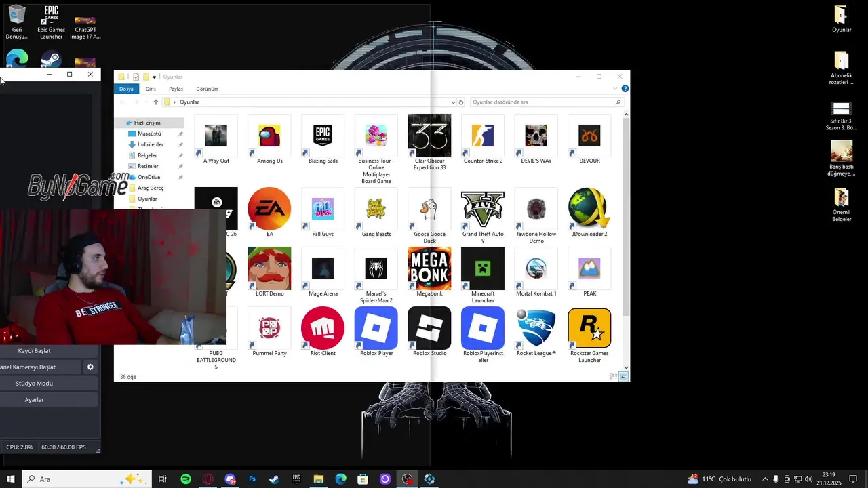Select the LORT Demo shortcut
Viewport: 868px width, 488px height.
click(269, 272)
